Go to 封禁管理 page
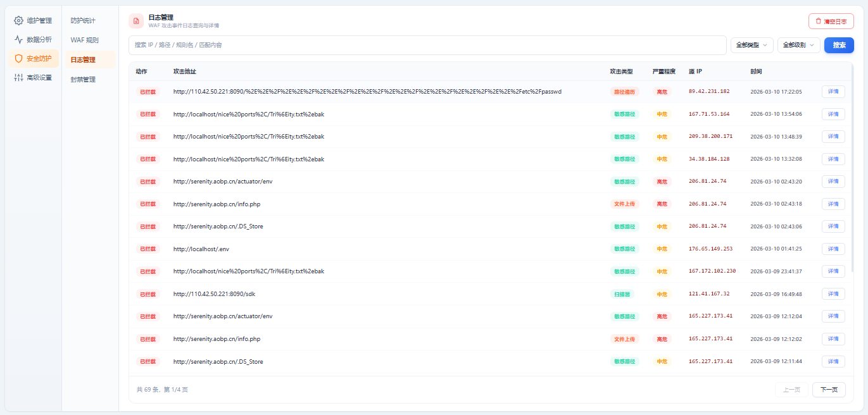This screenshot has width=868, height=415. [83, 79]
